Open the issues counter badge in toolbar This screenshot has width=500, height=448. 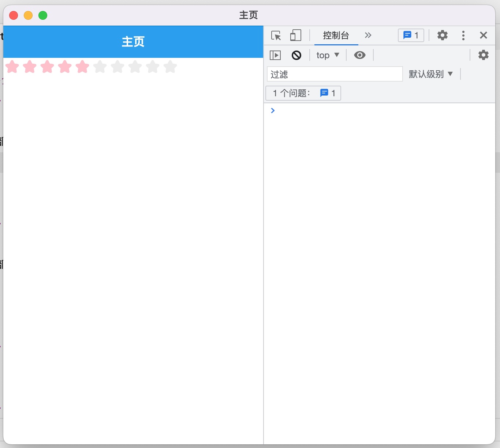tap(411, 35)
